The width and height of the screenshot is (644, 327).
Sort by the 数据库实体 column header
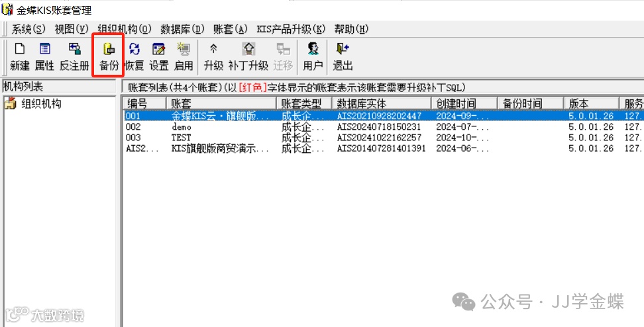tap(382, 103)
